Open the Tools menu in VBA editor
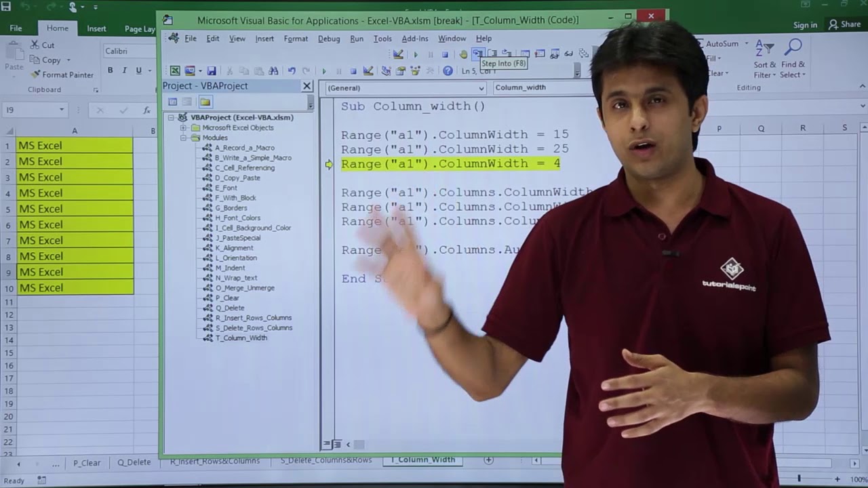The height and width of the screenshot is (488, 868). 382,39
